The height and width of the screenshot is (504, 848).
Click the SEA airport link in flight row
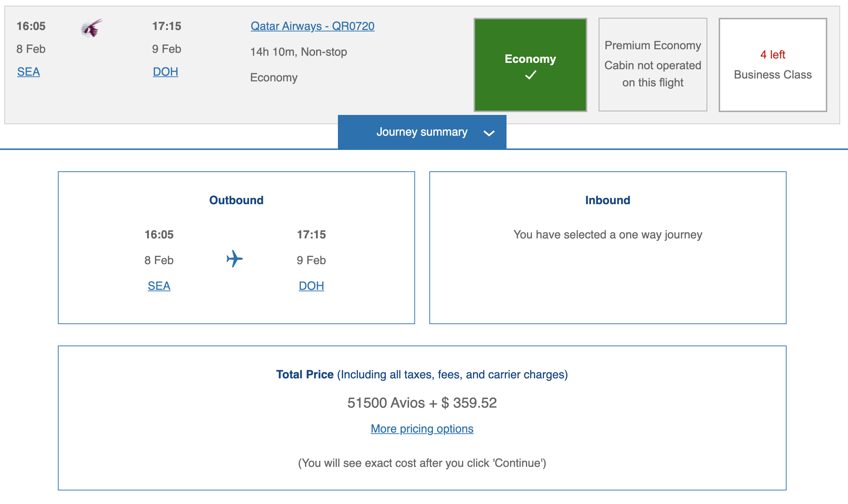tap(29, 72)
